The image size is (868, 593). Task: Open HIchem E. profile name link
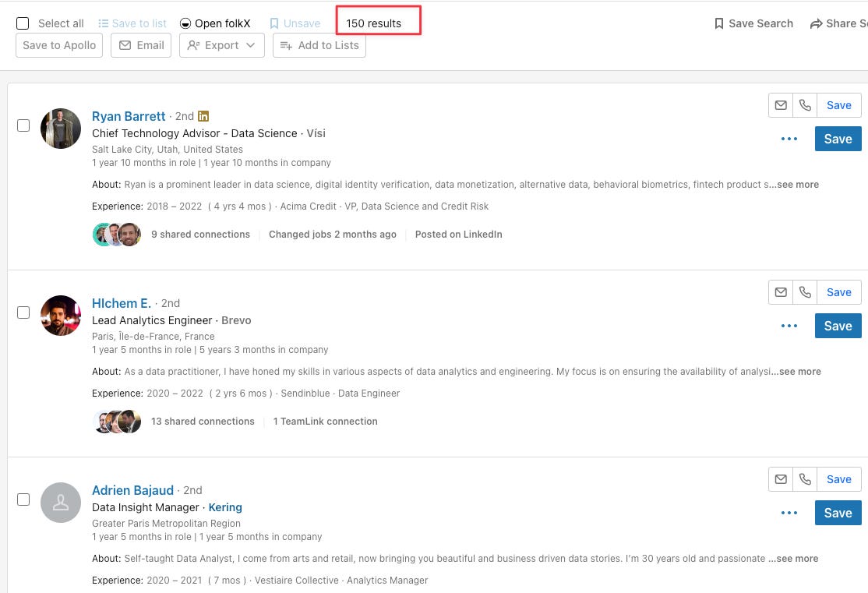(x=122, y=303)
